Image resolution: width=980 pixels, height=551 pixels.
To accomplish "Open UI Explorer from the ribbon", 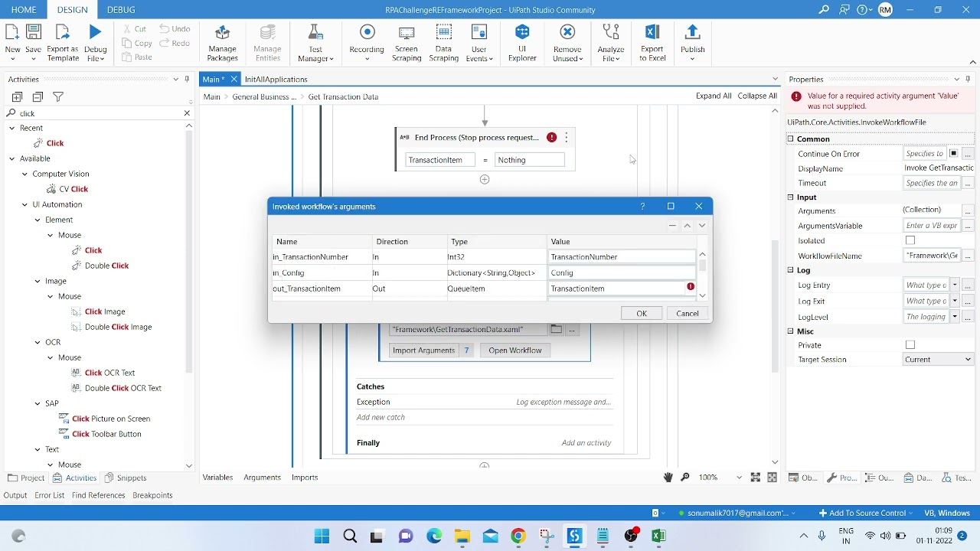I will pos(522,42).
